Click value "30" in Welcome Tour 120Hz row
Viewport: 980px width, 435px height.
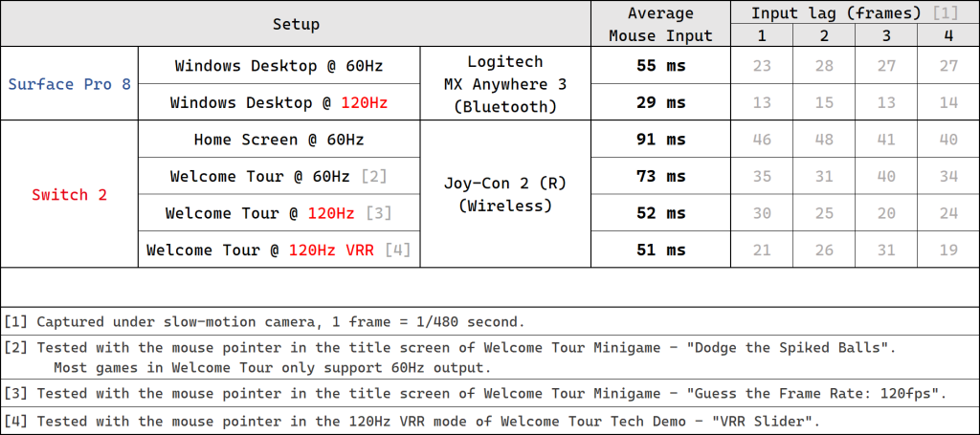tap(761, 213)
